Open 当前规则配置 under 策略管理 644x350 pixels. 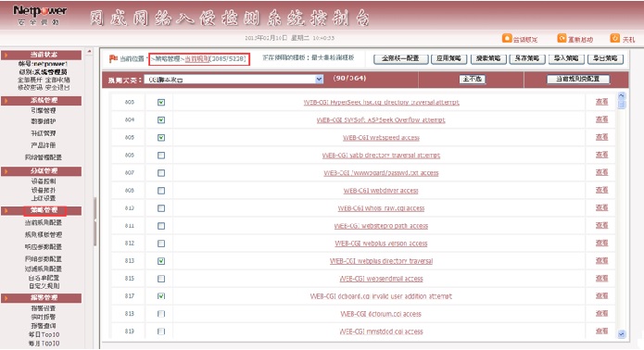(44, 223)
